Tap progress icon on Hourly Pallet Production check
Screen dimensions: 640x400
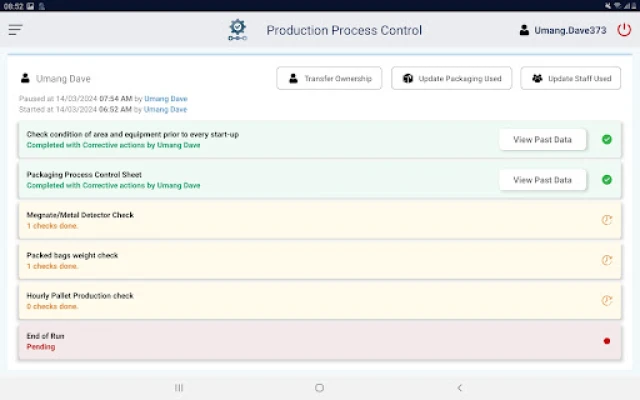tap(606, 300)
